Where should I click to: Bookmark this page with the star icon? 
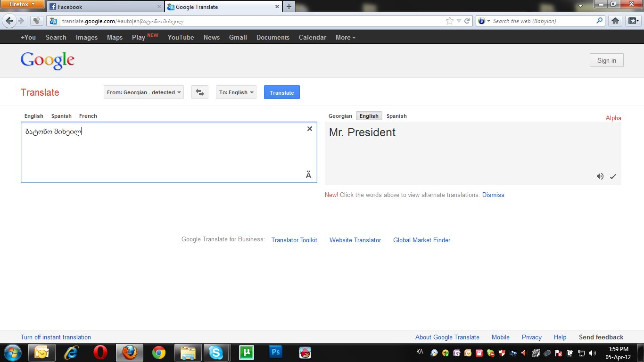(x=450, y=21)
